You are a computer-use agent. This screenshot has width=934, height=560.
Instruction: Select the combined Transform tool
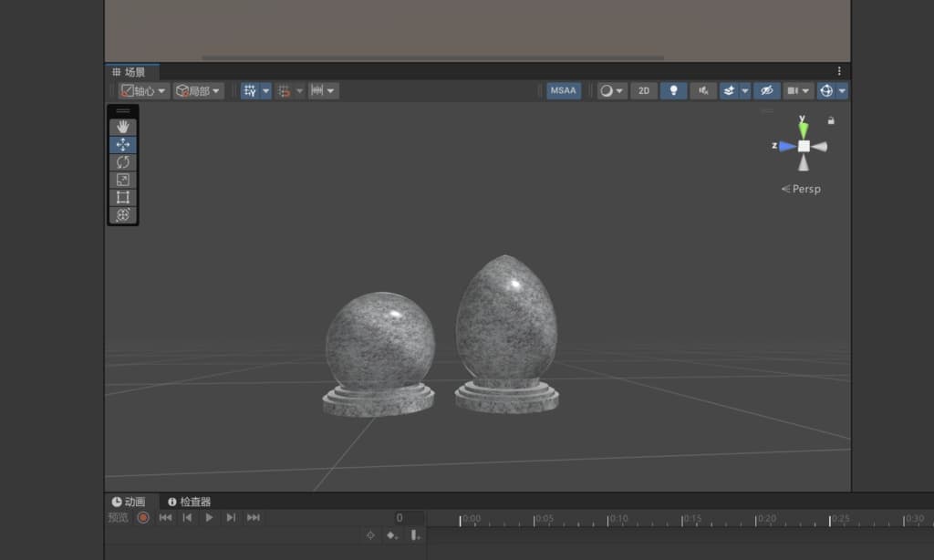click(123, 214)
